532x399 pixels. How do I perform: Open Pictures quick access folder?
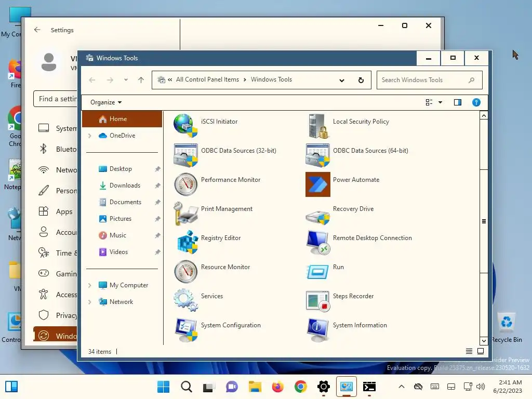(x=121, y=219)
